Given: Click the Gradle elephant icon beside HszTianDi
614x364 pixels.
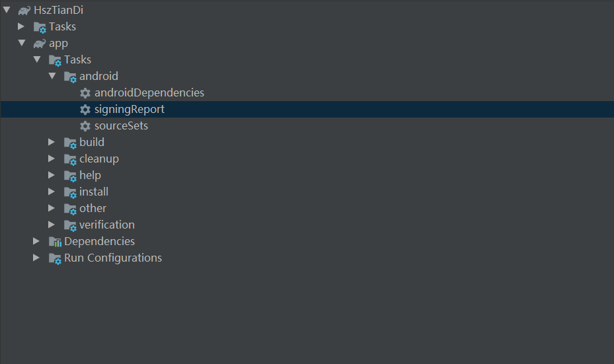Looking at the screenshot, I should pyautogui.click(x=24, y=11).
